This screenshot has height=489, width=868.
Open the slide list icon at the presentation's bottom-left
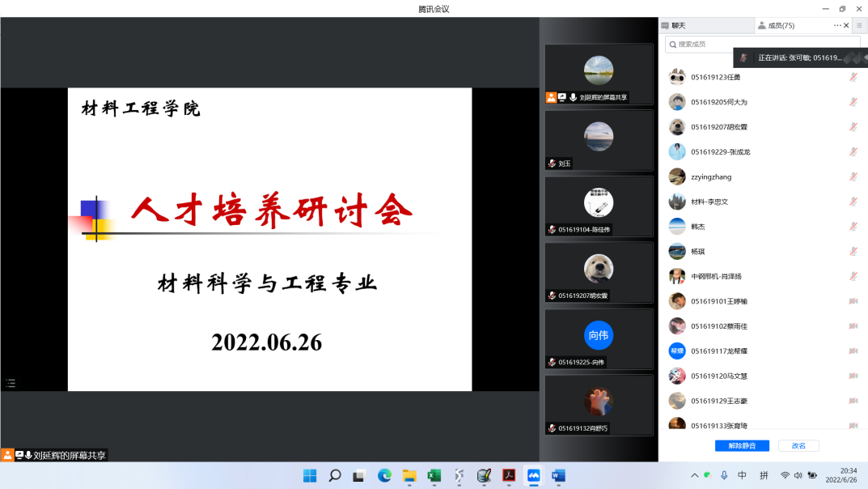pos(11,383)
